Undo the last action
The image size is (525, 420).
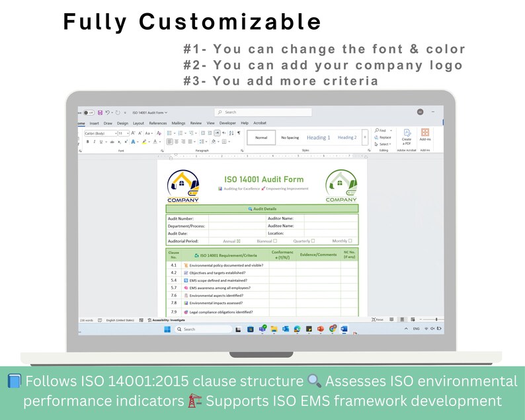click(108, 113)
